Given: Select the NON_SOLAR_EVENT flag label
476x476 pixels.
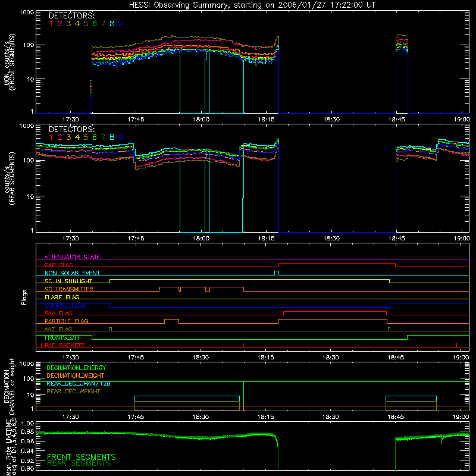Looking at the screenshot, I should (72, 273).
